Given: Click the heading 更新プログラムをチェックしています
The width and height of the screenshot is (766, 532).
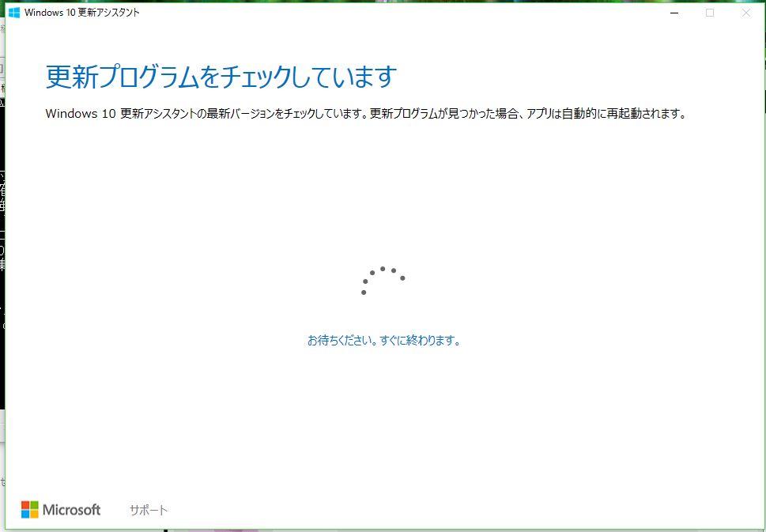Looking at the screenshot, I should coord(221,77).
